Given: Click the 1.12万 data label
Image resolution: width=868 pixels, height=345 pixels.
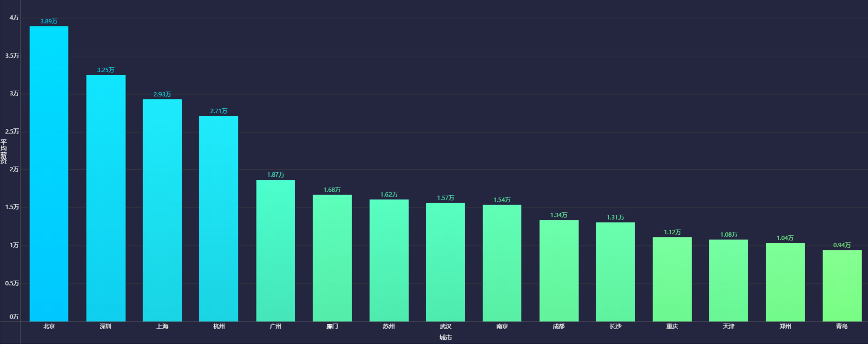Looking at the screenshot, I should (x=672, y=232).
